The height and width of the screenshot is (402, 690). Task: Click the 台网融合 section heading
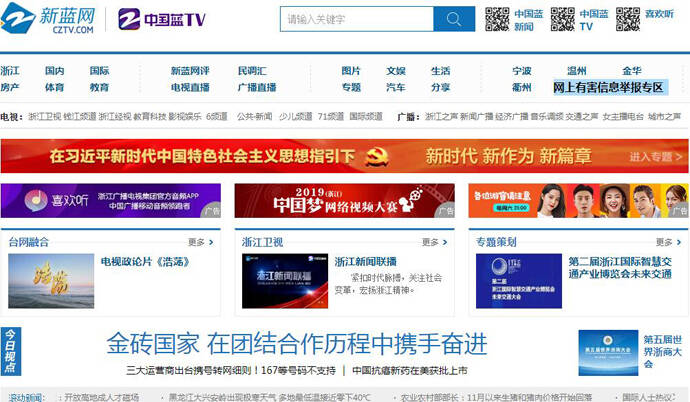[29, 242]
